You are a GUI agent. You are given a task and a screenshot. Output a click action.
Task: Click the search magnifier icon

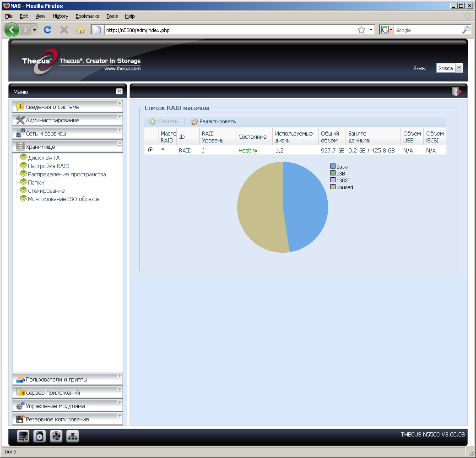(x=465, y=30)
